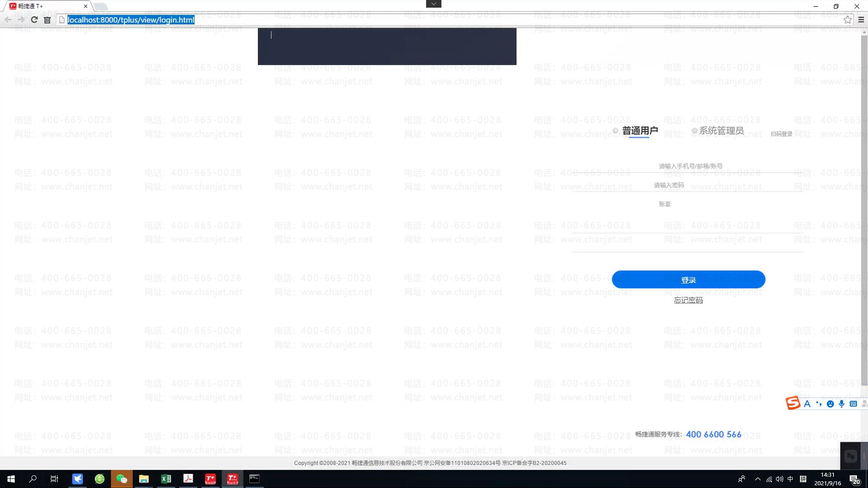
Task: Open Task View in the taskbar
Action: pyautogui.click(x=54, y=479)
